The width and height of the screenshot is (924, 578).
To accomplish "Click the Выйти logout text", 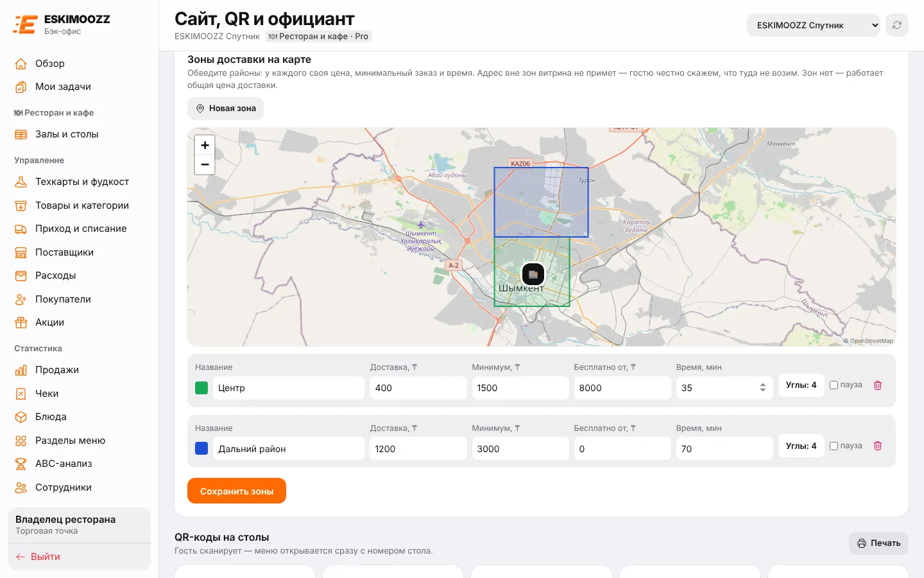I will point(46,557).
